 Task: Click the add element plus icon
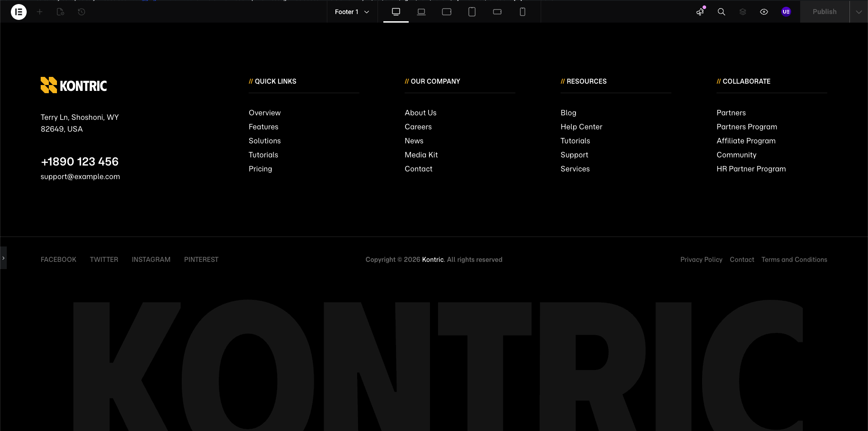[40, 12]
